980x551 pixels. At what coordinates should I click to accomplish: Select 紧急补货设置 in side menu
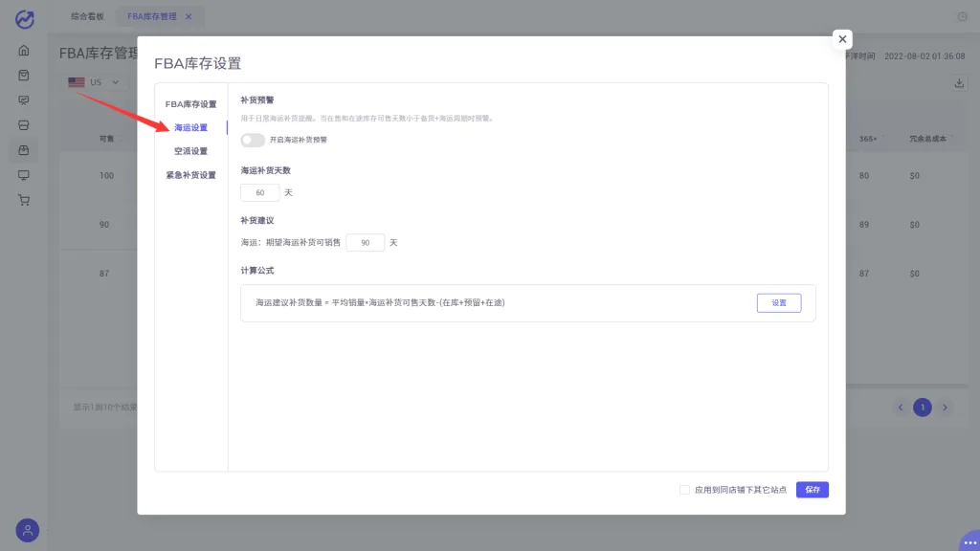tap(190, 176)
